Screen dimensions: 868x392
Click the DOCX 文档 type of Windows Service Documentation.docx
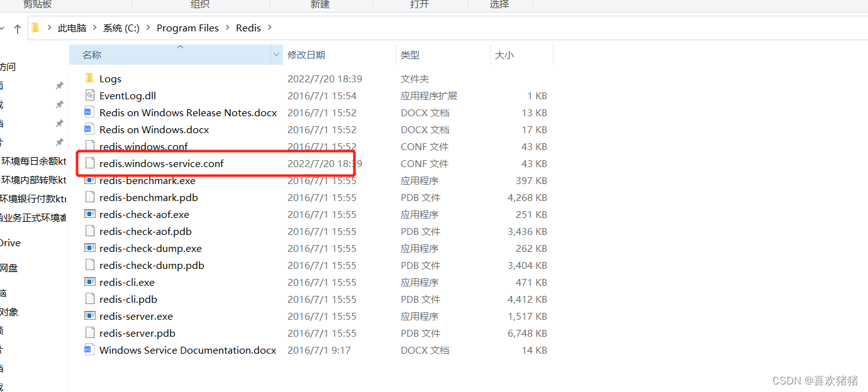(x=425, y=350)
